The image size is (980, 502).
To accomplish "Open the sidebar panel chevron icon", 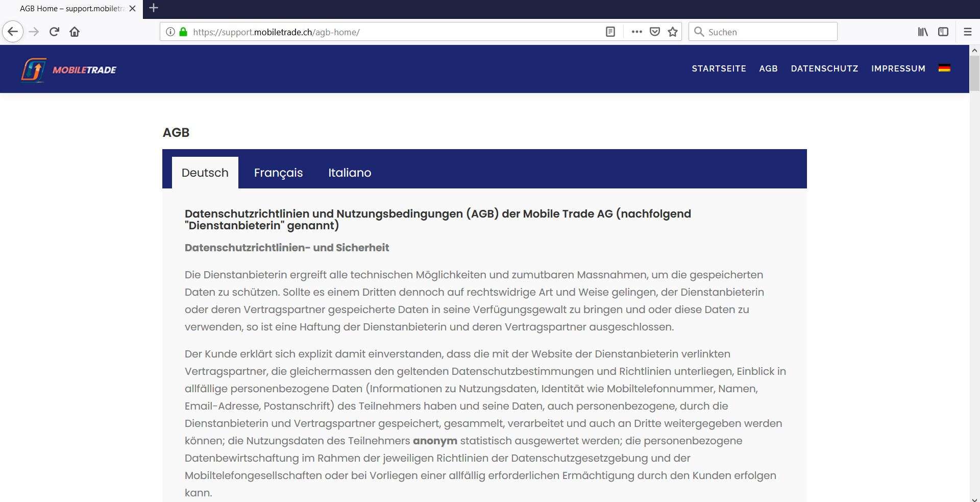I will coord(943,31).
